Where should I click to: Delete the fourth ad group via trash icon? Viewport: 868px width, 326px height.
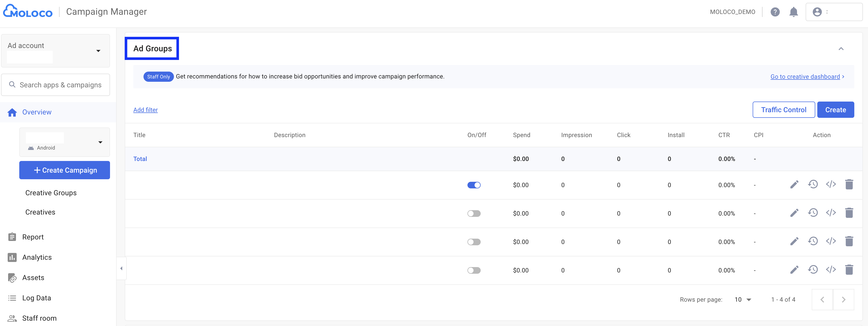[849, 270]
